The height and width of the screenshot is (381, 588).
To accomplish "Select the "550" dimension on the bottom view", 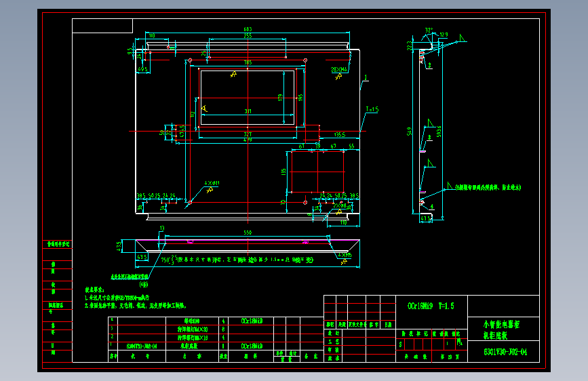I will coord(248,233).
